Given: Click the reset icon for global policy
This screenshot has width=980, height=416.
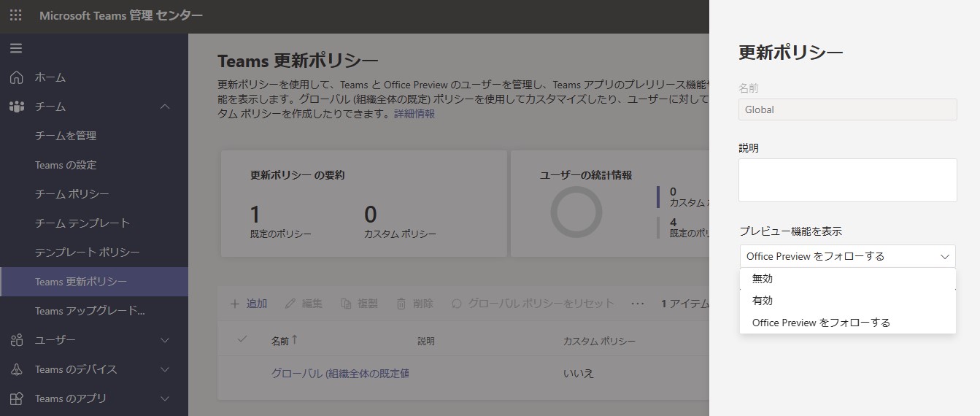Looking at the screenshot, I should click(x=458, y=304).
